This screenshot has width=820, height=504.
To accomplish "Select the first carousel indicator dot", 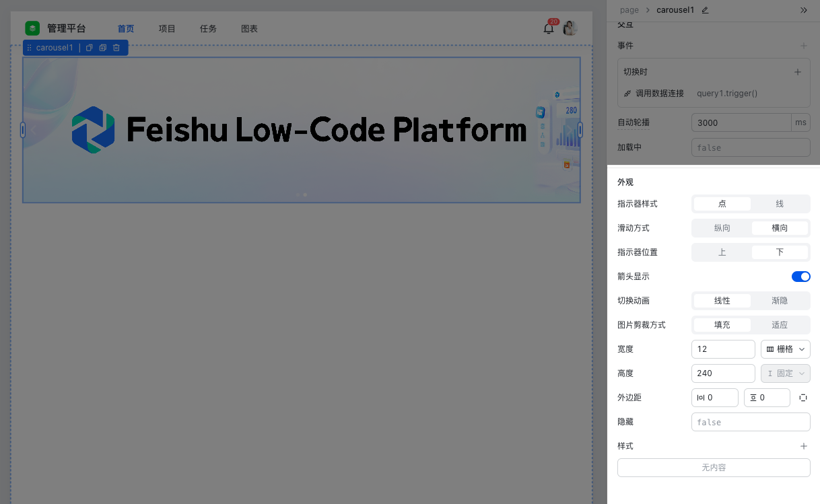I will (298, 194).
